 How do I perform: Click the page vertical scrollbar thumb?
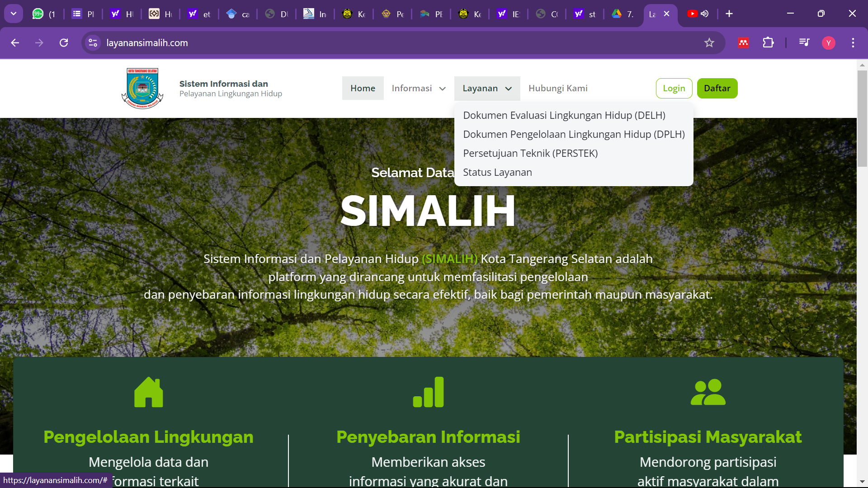[x=862, y=118]
